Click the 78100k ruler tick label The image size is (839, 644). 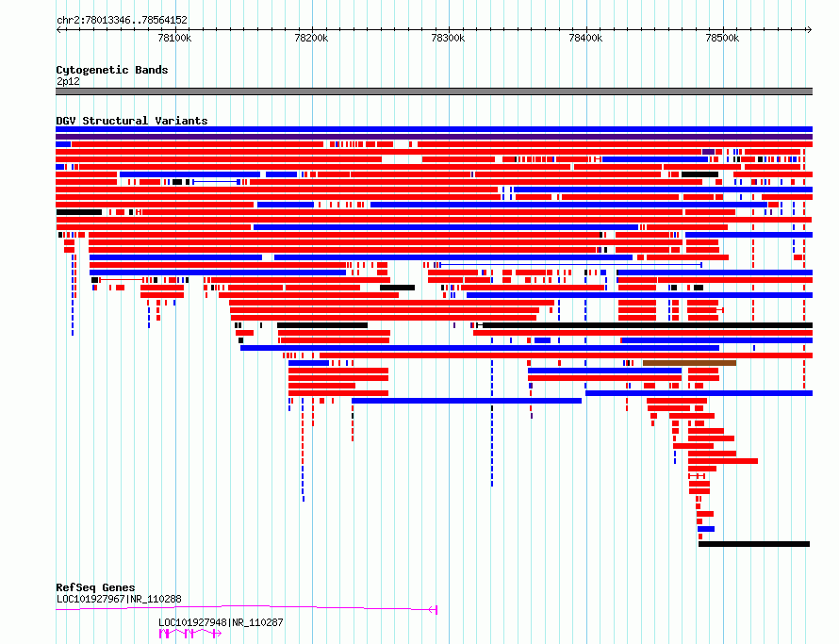coord(174,38)
